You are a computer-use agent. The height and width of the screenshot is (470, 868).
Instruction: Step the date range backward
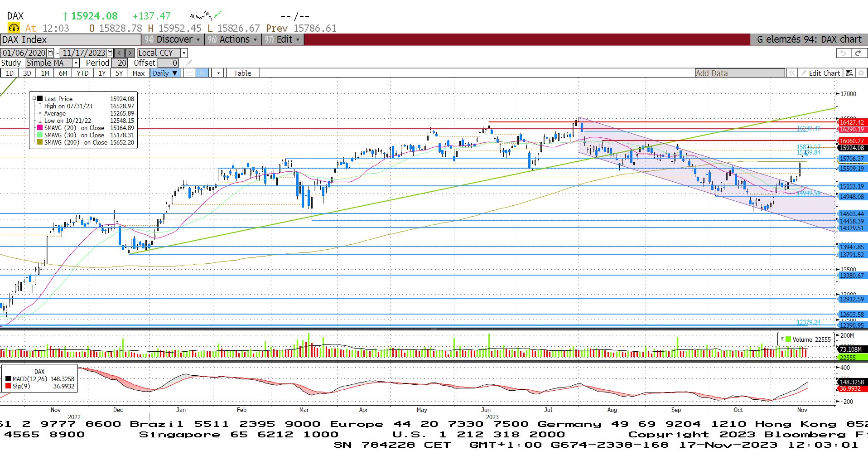(x=120, y=53)
